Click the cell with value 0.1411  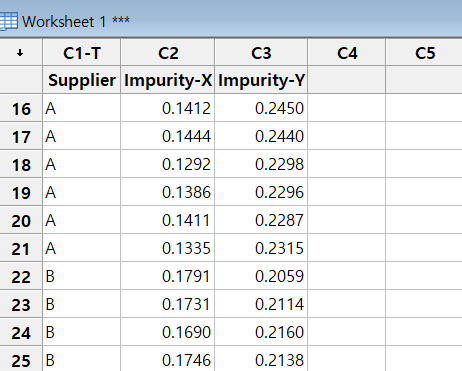click(x=168, y=220)
